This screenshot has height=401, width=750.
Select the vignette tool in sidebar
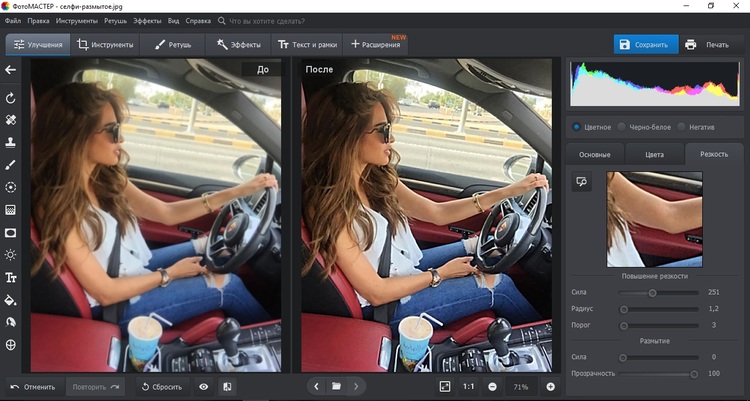(x=11, y=232)
